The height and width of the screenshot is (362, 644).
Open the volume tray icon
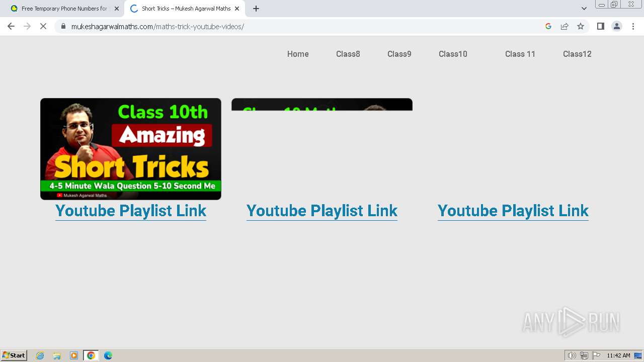coord(572,355)
